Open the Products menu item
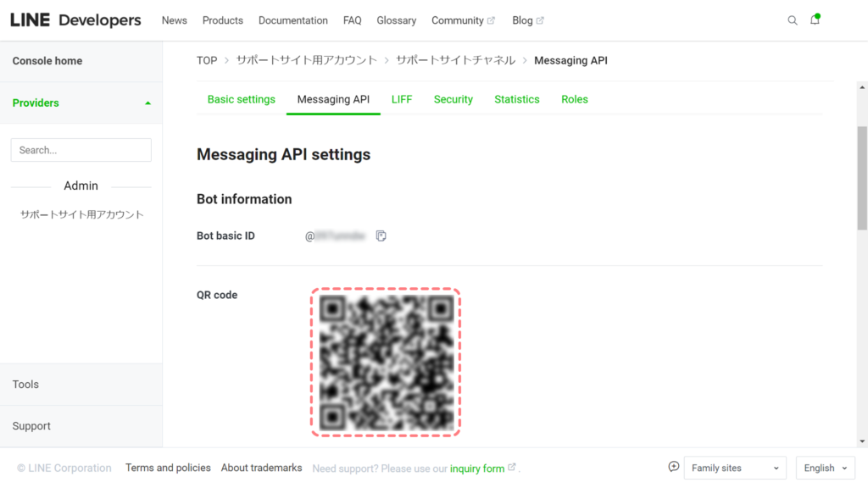868x488 pixels. (223, 20)
